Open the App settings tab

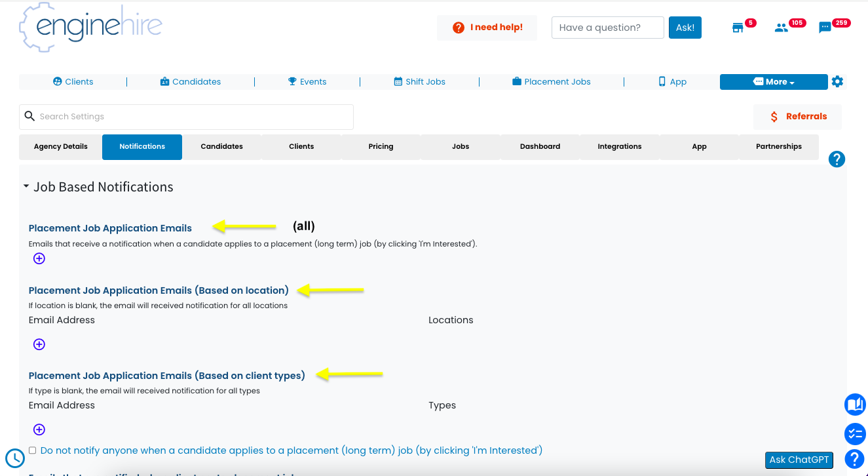[700, 147]
